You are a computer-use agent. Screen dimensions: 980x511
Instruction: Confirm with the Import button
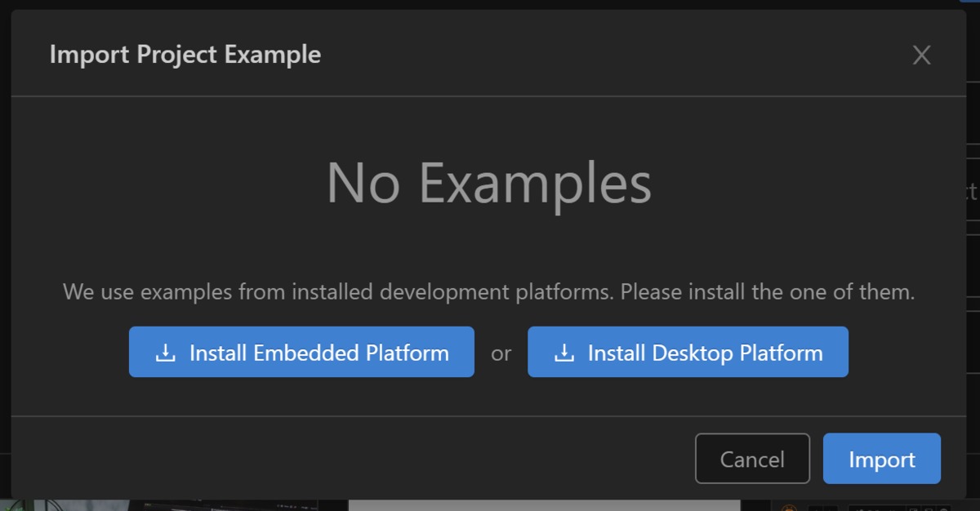(882, 459)
